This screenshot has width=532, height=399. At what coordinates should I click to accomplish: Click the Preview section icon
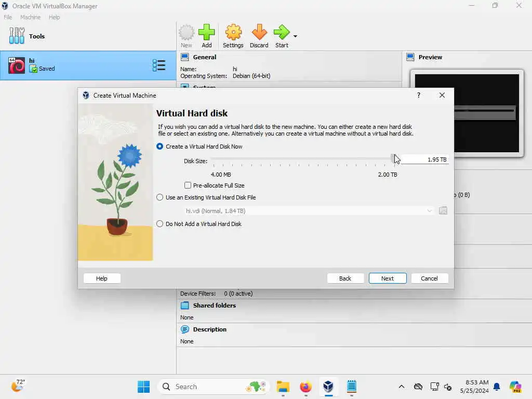[410, 57]
